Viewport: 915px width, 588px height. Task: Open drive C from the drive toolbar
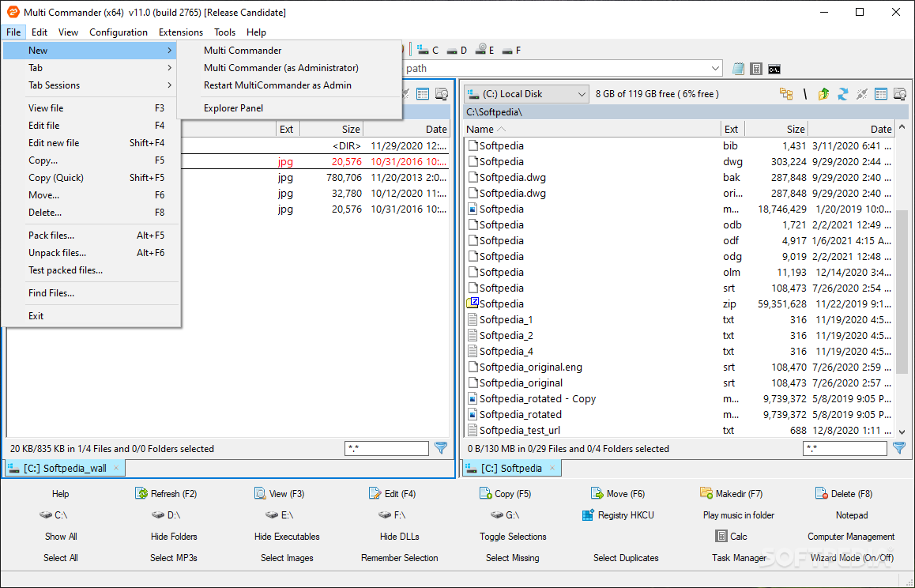[428, 51]
